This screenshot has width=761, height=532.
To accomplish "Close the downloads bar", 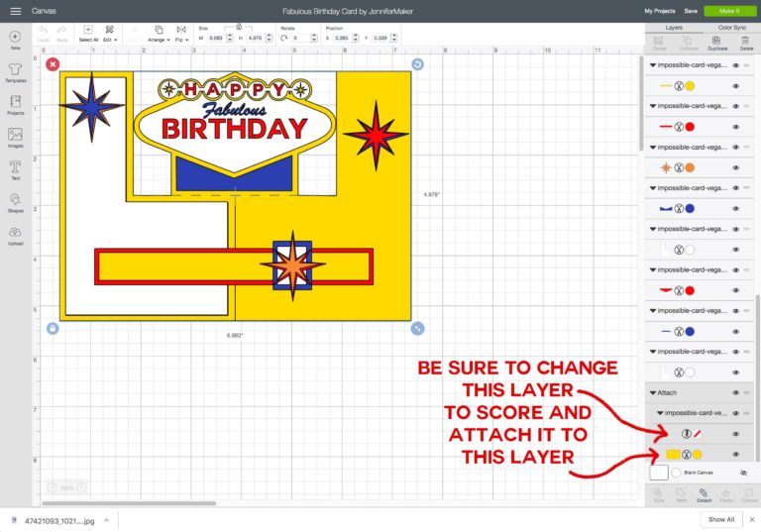I will (752, 519).
